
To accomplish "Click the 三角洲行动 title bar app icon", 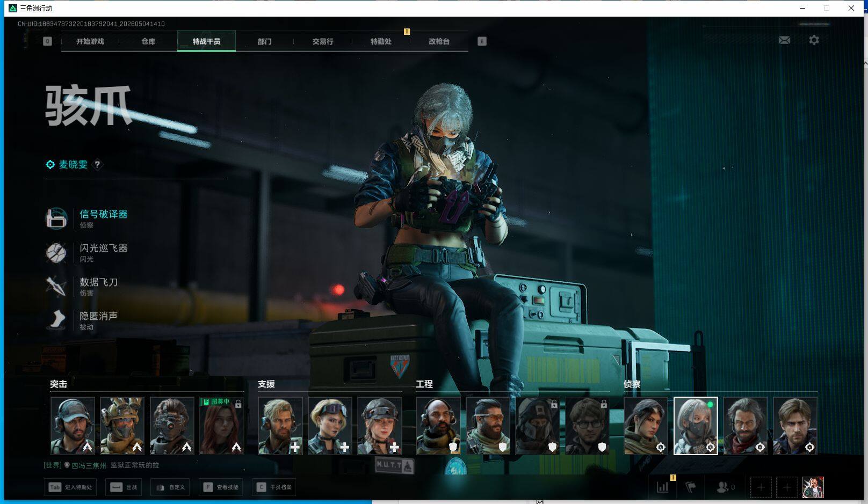I will [13, 8].
